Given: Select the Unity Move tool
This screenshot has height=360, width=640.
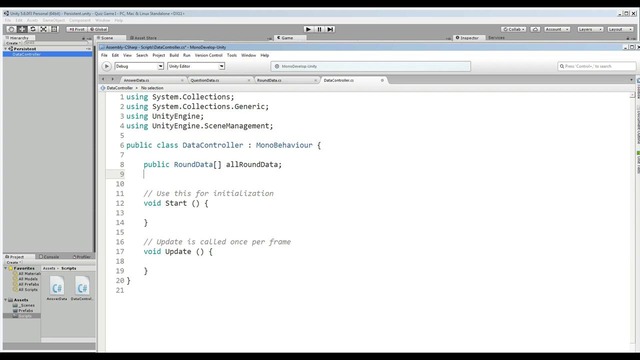Looking at the screenshot, I should click(22, 29).
